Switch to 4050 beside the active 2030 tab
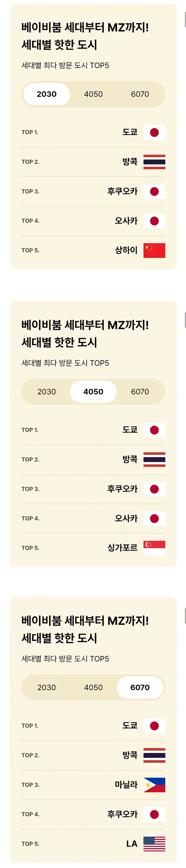The height and width of the screenshot is (868, 186). (93, 94)
